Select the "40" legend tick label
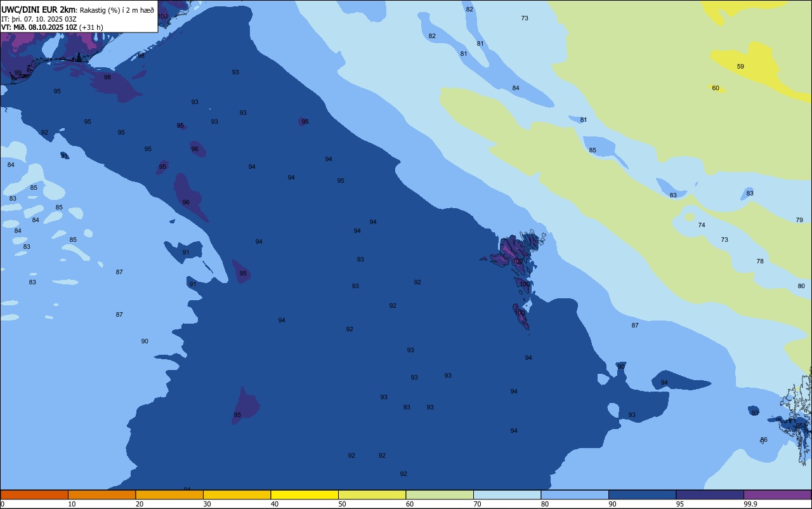Viewport: 812px width, 509px height. (275, 504)
